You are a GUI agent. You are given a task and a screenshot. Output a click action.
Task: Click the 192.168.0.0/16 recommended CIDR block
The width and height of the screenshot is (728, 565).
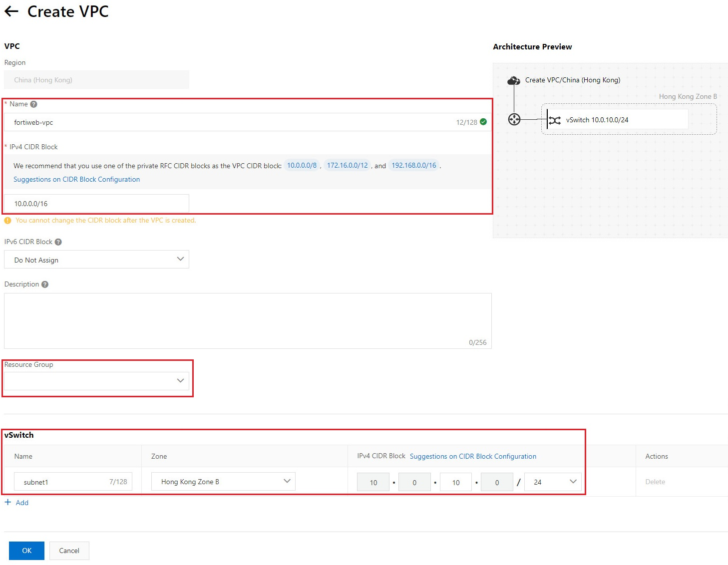click(413, 165)
